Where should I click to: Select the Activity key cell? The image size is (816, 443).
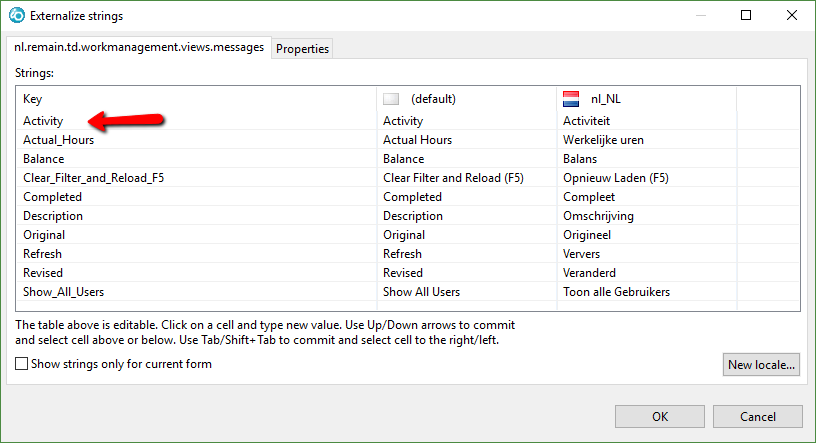click(x=43, y=121)
